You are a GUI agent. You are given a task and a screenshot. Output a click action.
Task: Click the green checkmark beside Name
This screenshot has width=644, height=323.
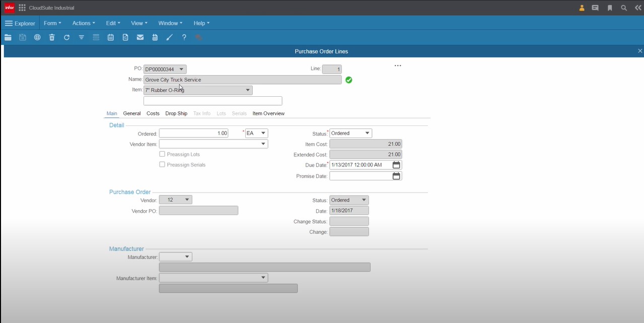tap(348, 80)
